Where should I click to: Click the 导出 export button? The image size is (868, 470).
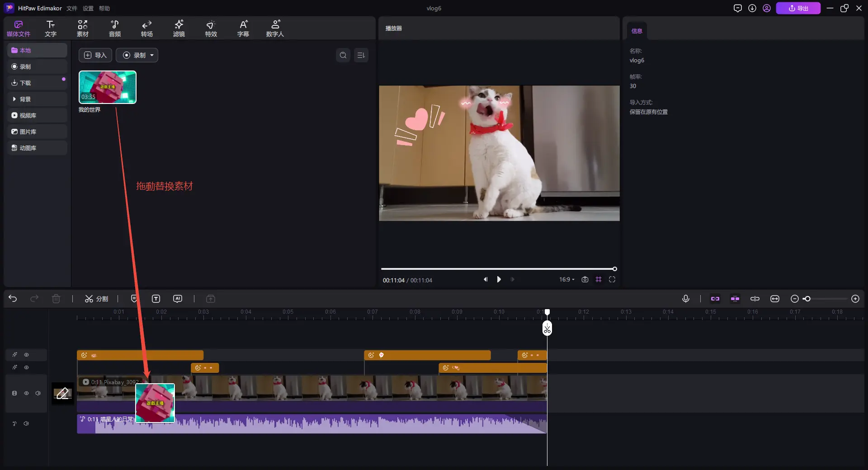[798, 8]
